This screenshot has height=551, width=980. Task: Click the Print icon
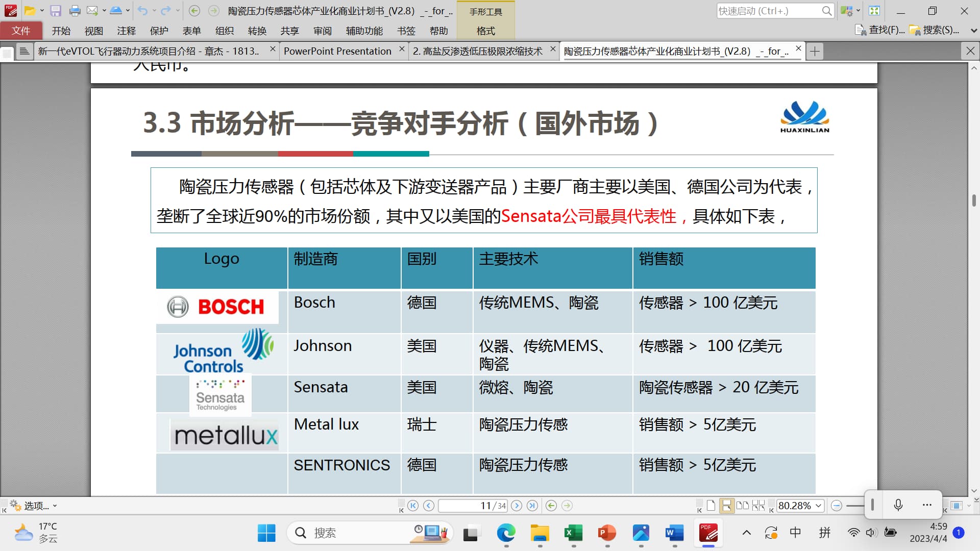pyautogui.click(x=75, y=11)
